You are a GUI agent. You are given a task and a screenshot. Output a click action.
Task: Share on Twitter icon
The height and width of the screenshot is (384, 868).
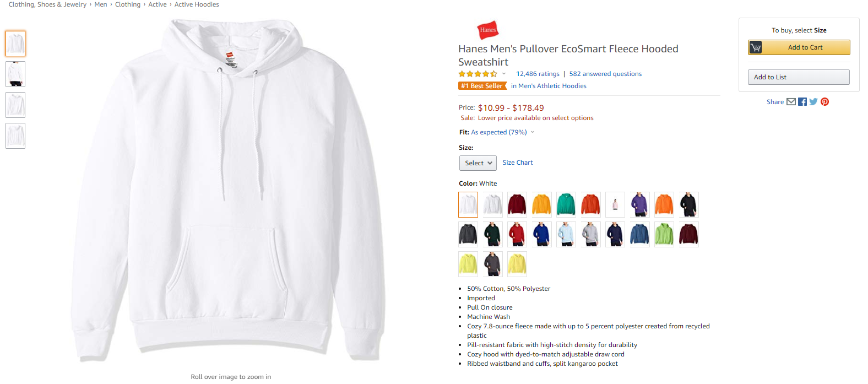click(x=813, y=102)
